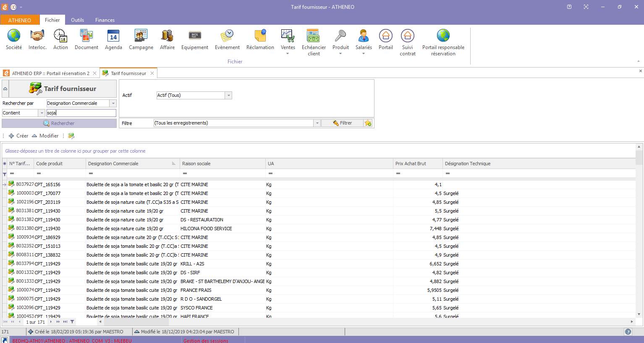Collapse the Tarif fournisseur search panel
Image resolution: width=644 pixels, height=343 pixels.
(x=5, y=89)
